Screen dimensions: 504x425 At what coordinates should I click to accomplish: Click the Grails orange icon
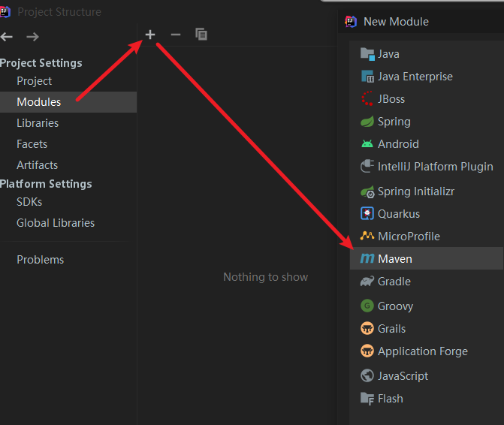pos(367,328)
